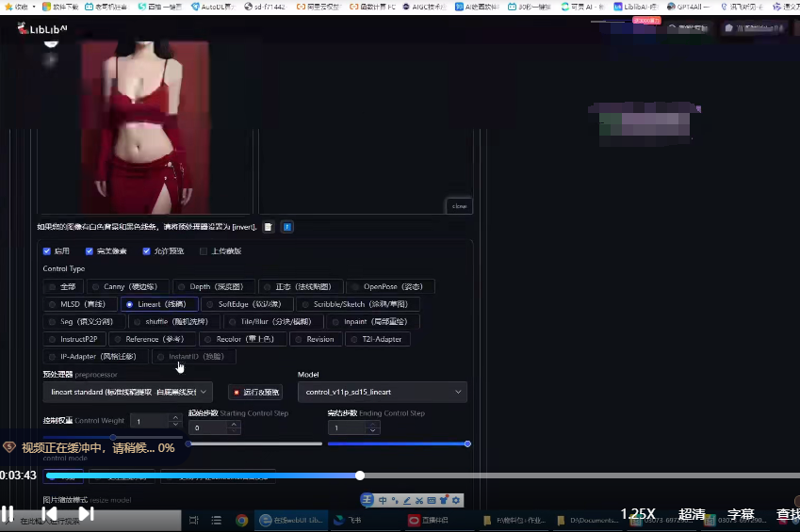Click the video progress bar handle
The image size is (800, 532).
click(x=360, y=476)
